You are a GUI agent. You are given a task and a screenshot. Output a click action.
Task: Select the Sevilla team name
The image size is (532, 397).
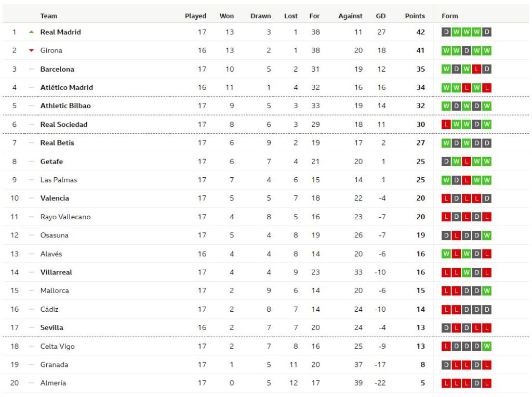pos(51,328)
